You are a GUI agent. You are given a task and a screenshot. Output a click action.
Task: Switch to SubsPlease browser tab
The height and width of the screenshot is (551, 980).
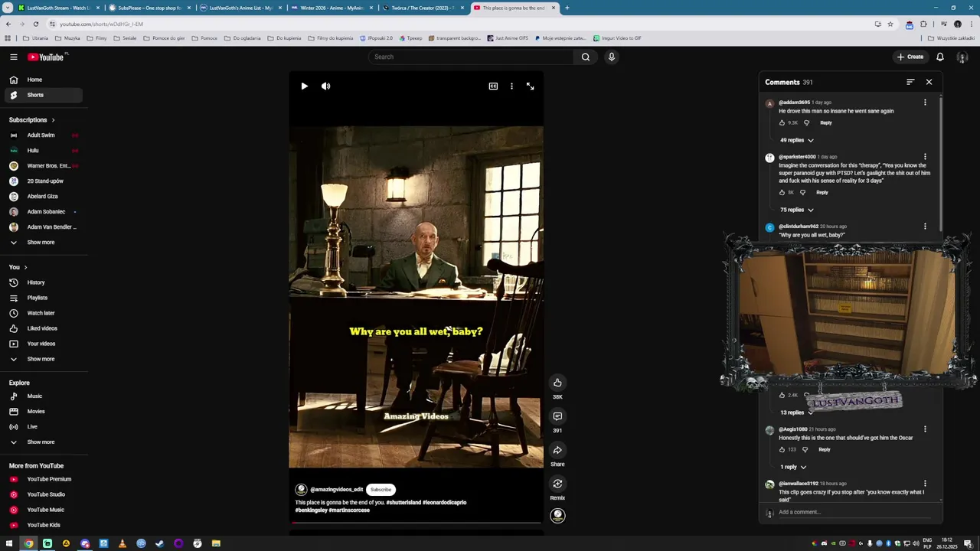point(149,8)
